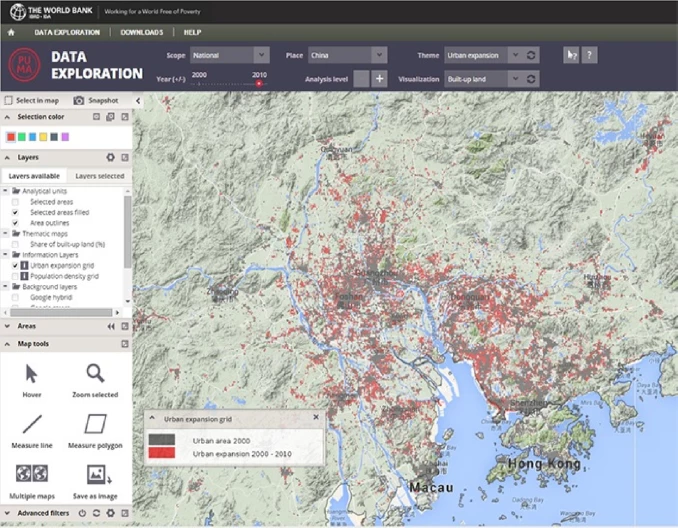Use the Zoom selected tool
The height and width of the screenshot is (528, 678).
click(95, 381)
